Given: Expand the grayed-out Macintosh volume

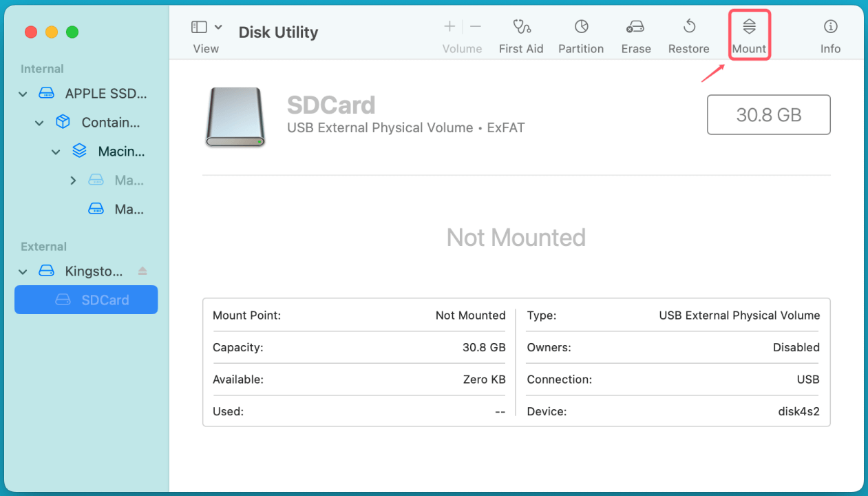Looking at the screenshot, I should pos(73,180).
